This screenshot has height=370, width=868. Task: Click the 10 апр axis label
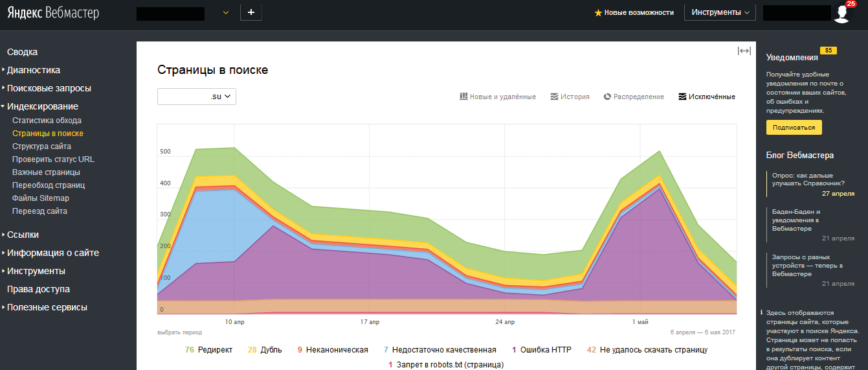[x=234, y=321]
